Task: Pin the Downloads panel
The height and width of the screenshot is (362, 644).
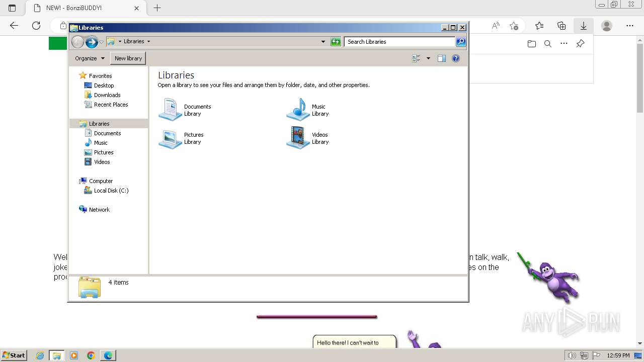Action: tap(580, 44)
